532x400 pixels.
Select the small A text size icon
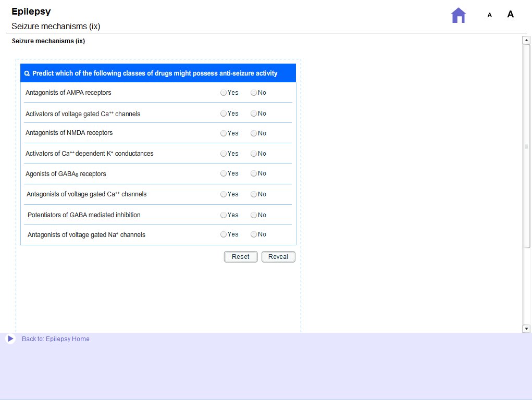pyautogui.click(x=489, y=15)
